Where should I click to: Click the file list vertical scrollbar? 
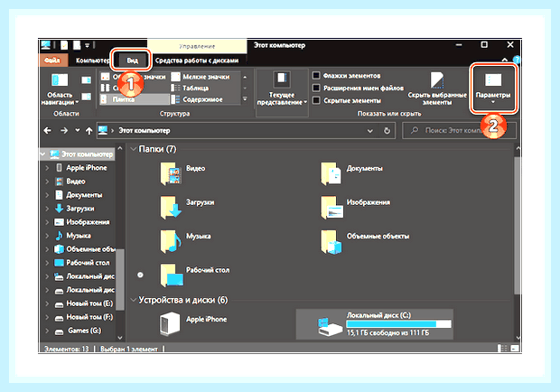pos(518,225)
